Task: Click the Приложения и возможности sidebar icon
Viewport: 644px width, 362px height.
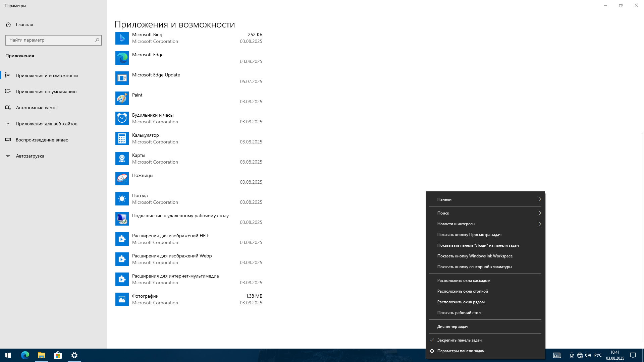Action: click(x=8, y=75)
